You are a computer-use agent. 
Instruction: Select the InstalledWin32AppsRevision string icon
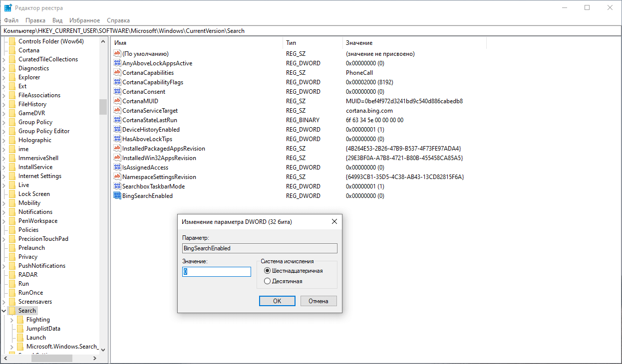click(117, 158)
